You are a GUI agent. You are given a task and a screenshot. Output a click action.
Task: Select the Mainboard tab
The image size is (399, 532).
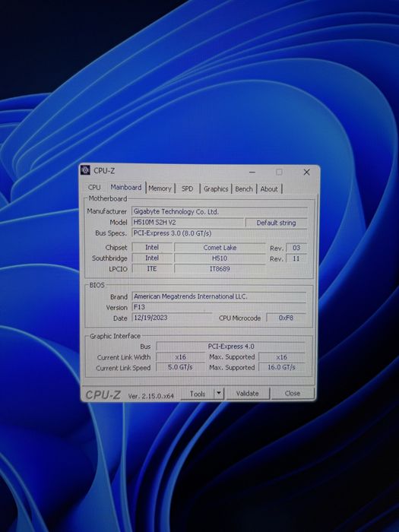pos(126,187)
